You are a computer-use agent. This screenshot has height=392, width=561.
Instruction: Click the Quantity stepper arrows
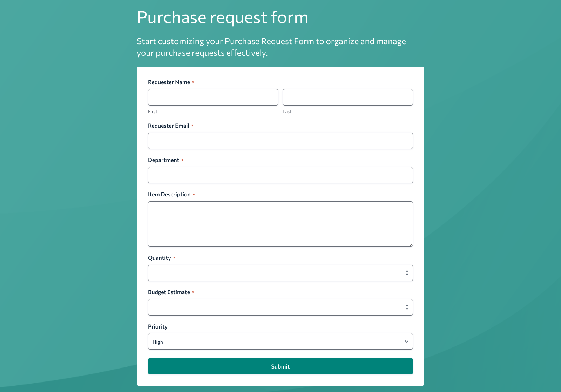pos(407,272)
